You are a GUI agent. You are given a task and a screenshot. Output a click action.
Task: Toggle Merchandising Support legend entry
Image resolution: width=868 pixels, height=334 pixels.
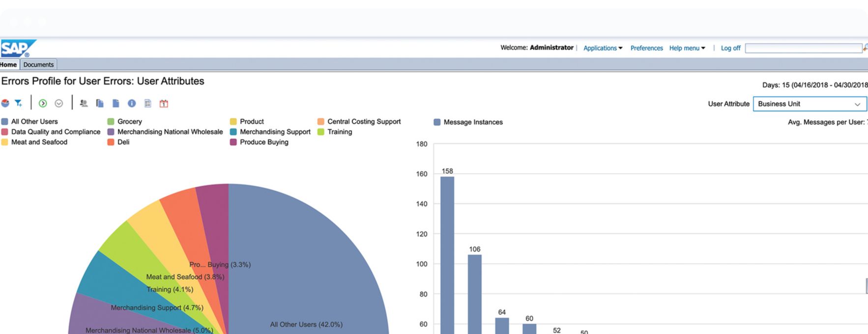tap(275, 132)
